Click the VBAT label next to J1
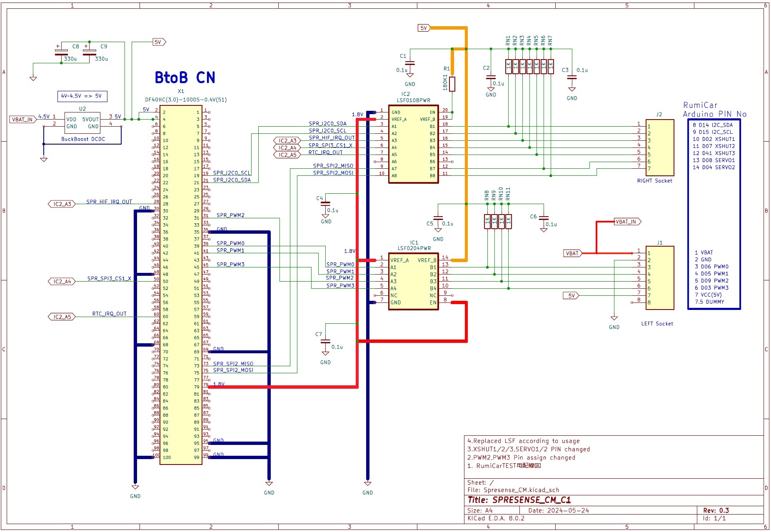The height and width of the screenshot is (532, 771). (572, 253)
